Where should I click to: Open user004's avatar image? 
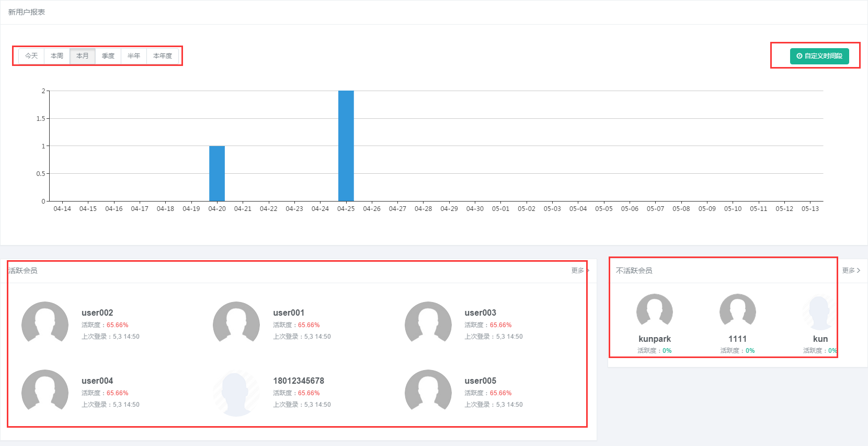[45, 393]
